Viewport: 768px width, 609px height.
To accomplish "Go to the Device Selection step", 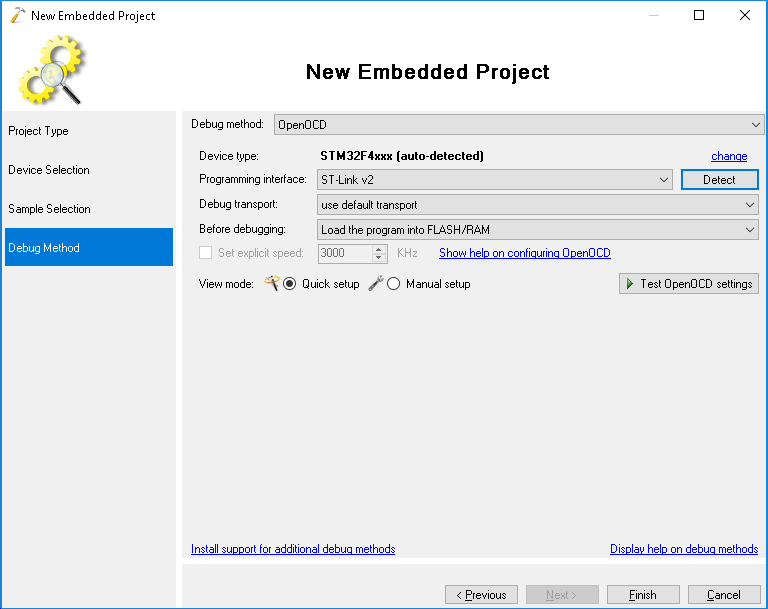I will pyautogui.click(x=89, y=170).
